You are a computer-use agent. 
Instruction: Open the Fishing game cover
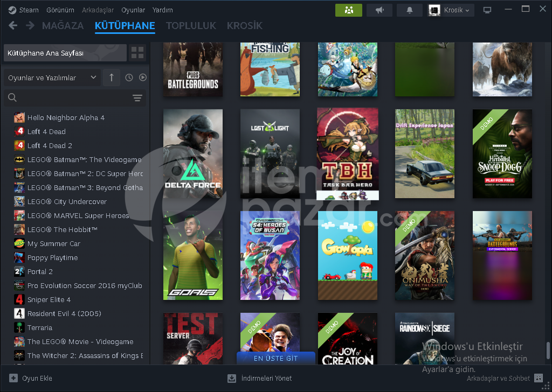pyautogui.click(x=270, y=69)
